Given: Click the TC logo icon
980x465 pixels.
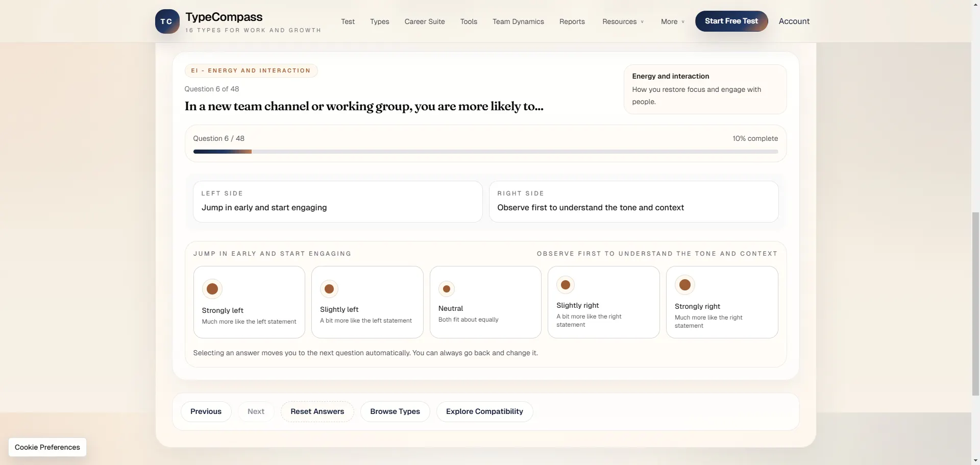Looking at the screenshot, I should coord(167,21).
